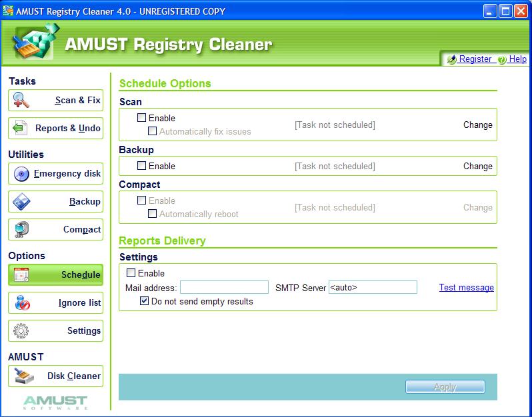Click the Settings gear icon
532x417 pixels.
point(21,331)
